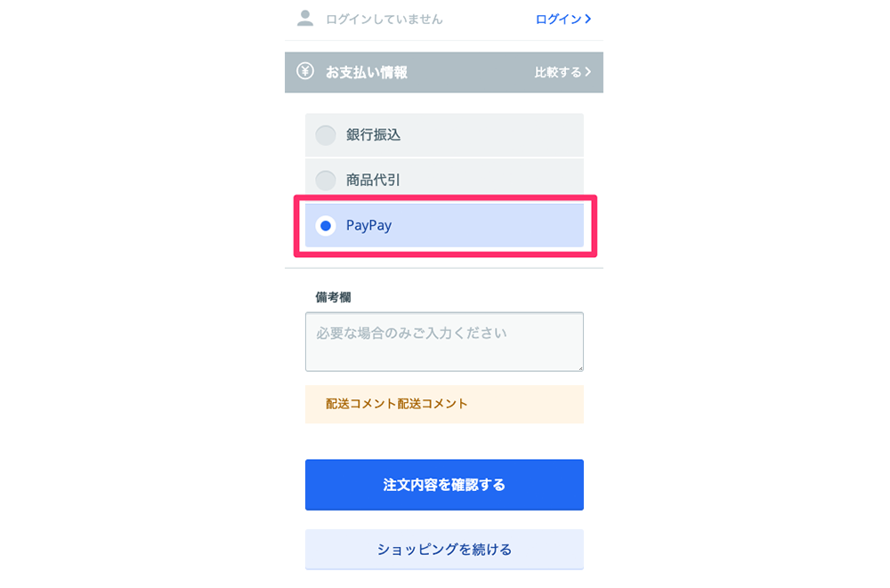Focus the 備考欄 text area
Screen dimensions: 890x588
click(444, 342)
